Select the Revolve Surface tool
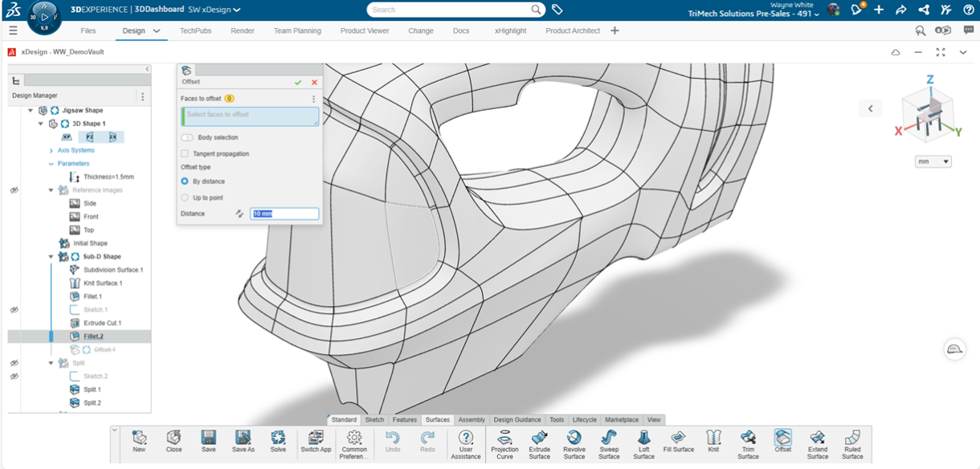 point(574,443)
